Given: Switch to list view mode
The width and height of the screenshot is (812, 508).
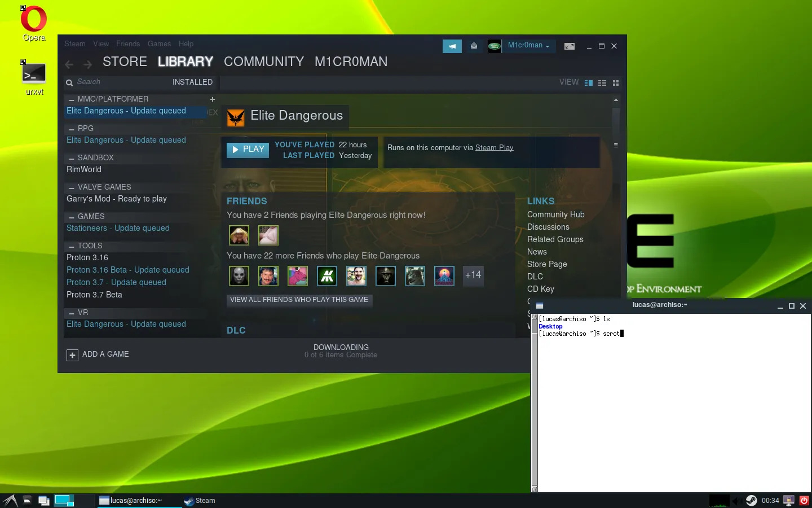Looking at the screenshot, I should (602, 83).
